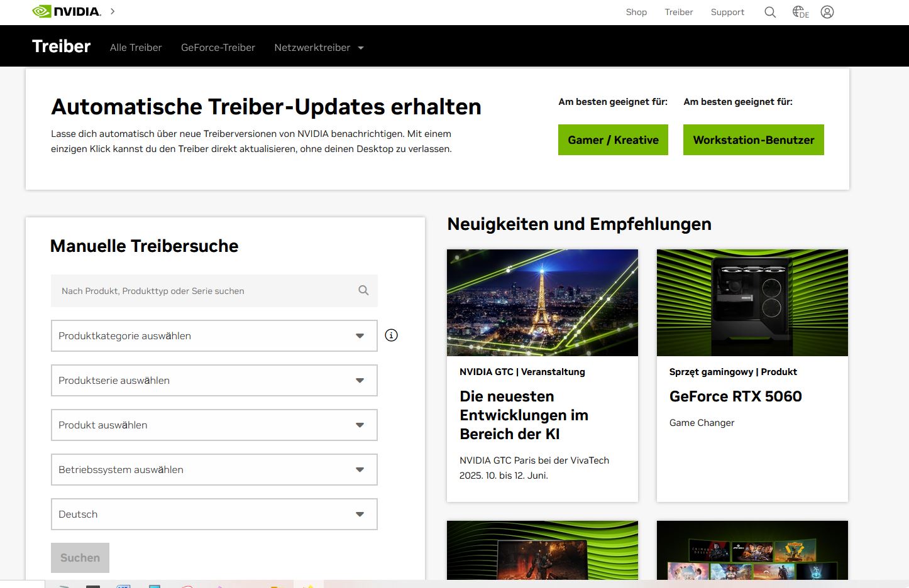
Task: Open site search with the header magnifier icon
Action: 770,12
